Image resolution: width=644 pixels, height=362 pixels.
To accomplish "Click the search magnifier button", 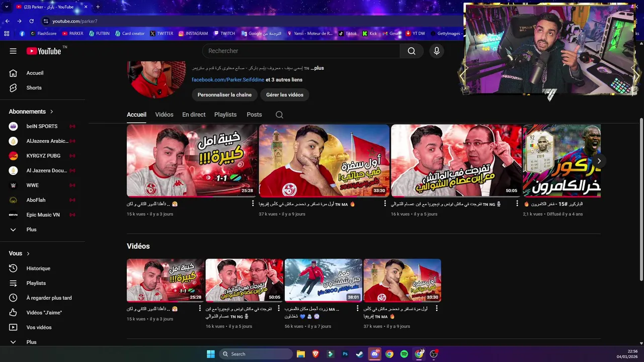I will pyautogui.click(x=412, y=51).
